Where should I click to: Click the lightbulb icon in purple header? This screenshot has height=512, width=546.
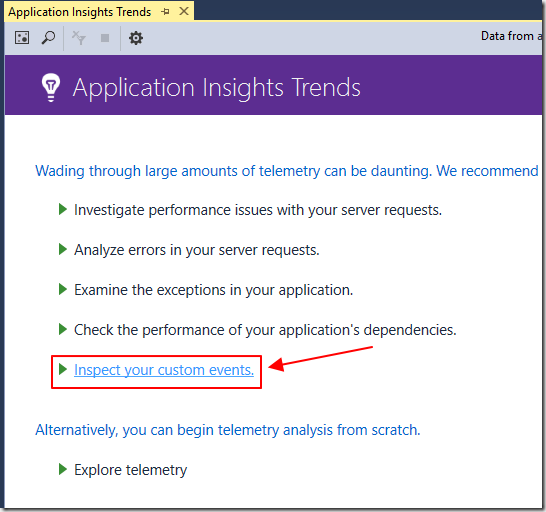[x=51, y=87]
